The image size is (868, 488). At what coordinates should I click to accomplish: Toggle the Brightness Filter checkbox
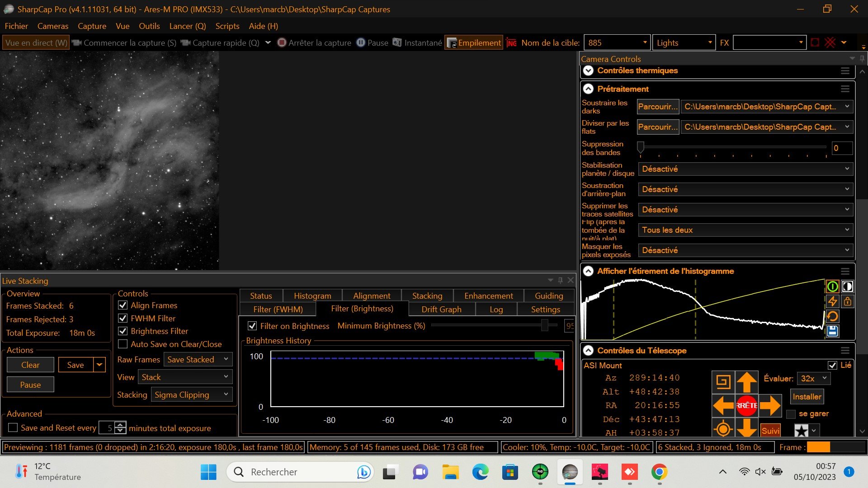(123, 331)
